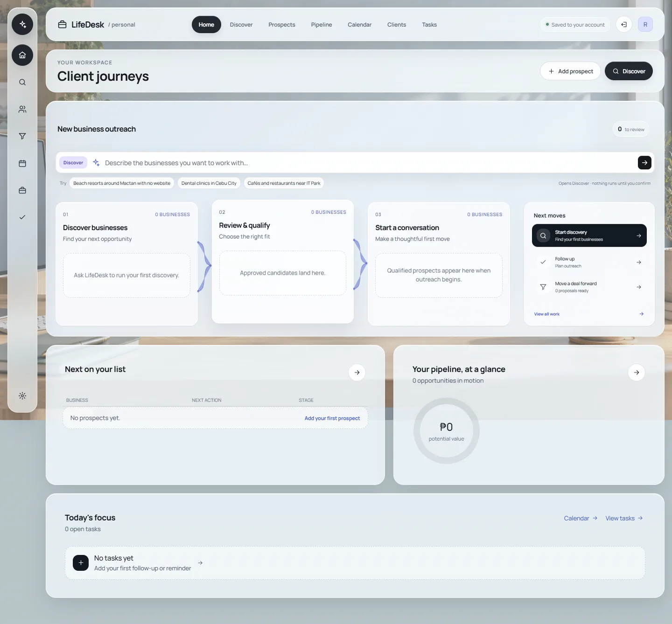Click the plus icon beside No tasks yet

81,563
